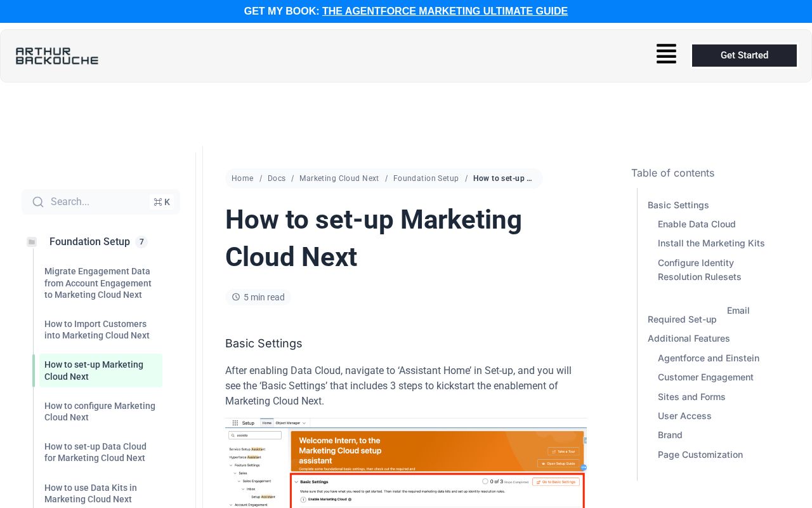812x508 pixels.
Task: Jump to Install the Marketing Kits section
Action: [711, 243]
